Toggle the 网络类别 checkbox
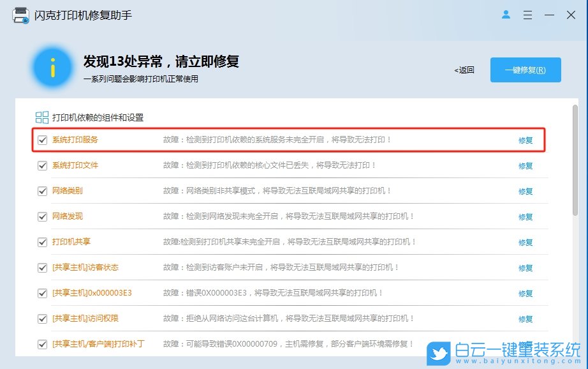The width and height of the screenshot is (588, 369). [x=41, y=191]
